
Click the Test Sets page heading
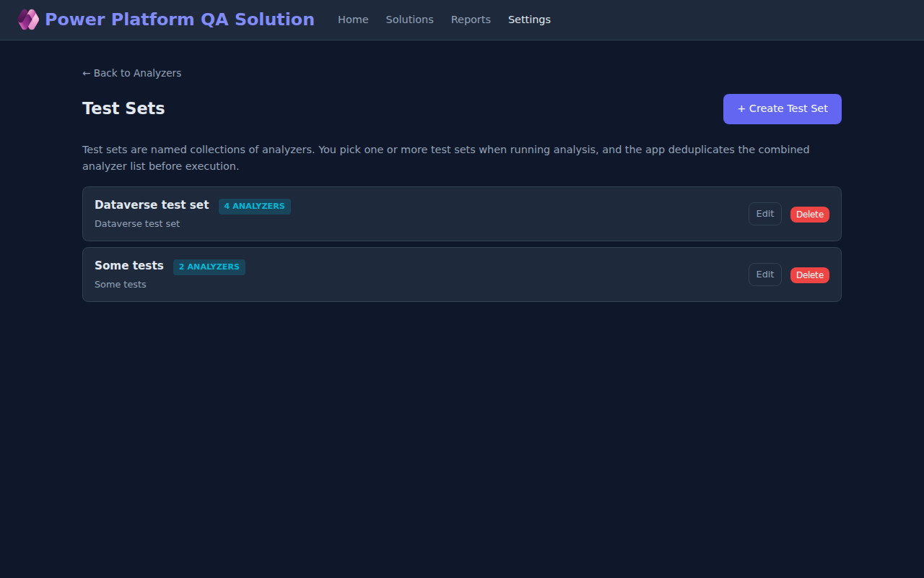pyautogui.click(x=123, y=108)
